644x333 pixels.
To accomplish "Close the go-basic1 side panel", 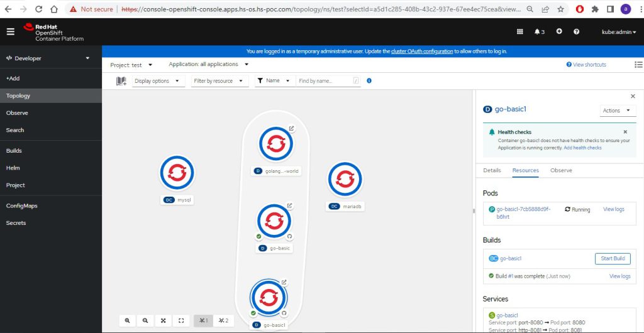I will [633, 96].
